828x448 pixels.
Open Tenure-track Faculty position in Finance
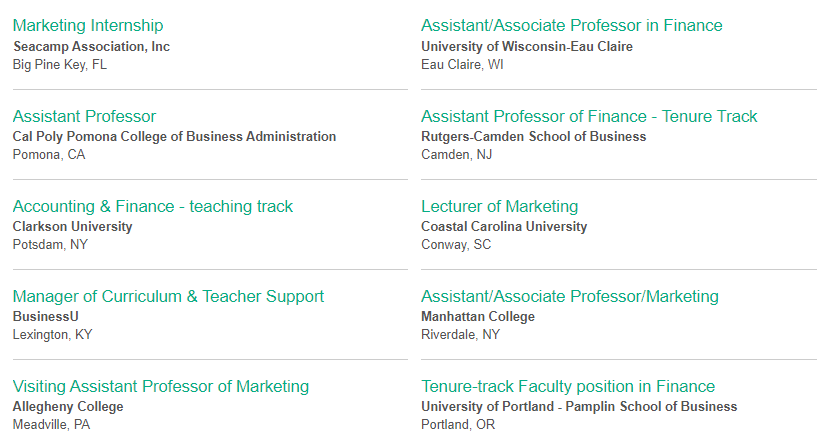pyautogui.click(x=568, y=386)
